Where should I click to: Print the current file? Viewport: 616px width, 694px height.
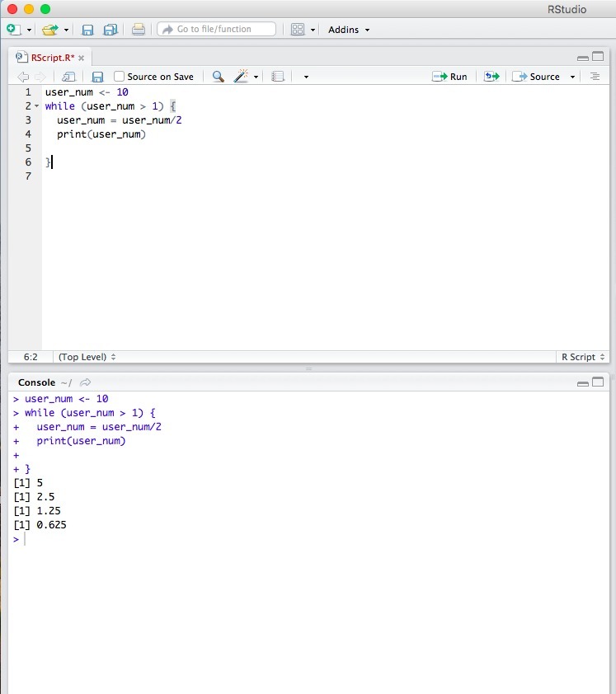[x=139, y=30]
